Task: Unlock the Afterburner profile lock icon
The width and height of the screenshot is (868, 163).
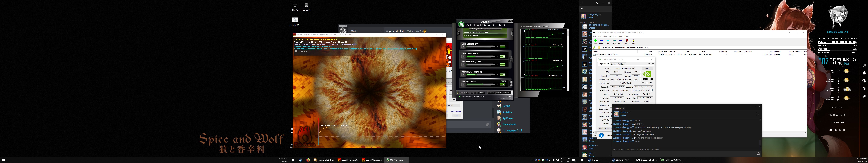Action: (458, 93)
